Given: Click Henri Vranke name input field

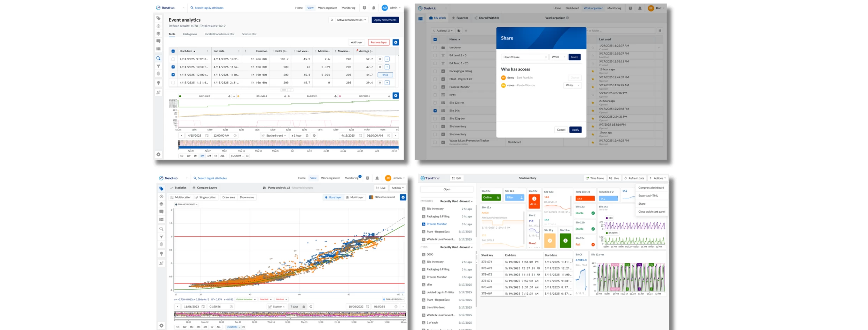Looking at the screenshot, I should (x=524, y=57).
